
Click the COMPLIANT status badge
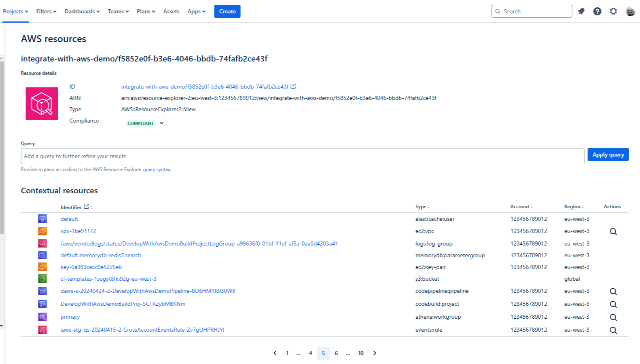[140, 123]
